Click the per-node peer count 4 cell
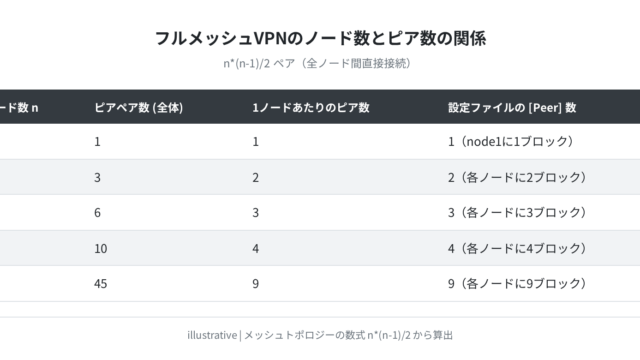 click(x=256, y=248)
